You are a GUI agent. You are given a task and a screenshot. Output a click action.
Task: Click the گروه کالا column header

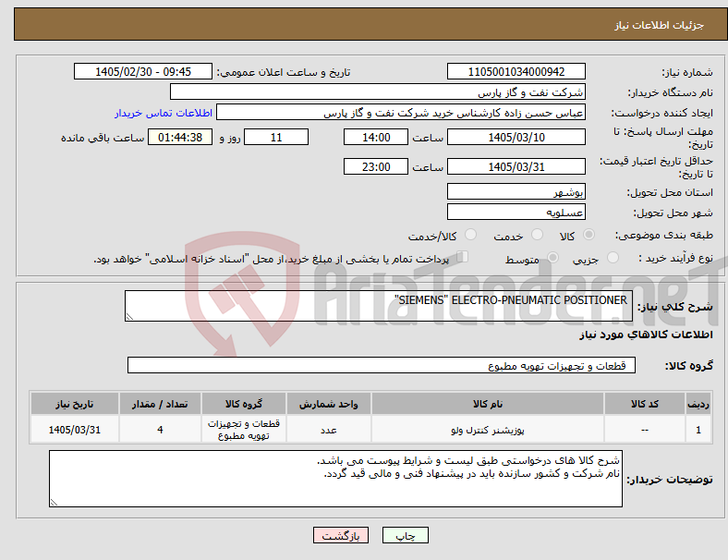tap(244, 404)
